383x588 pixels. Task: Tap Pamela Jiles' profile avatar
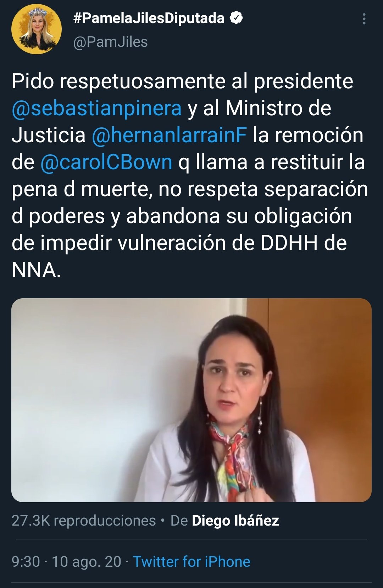pos(37,29)
